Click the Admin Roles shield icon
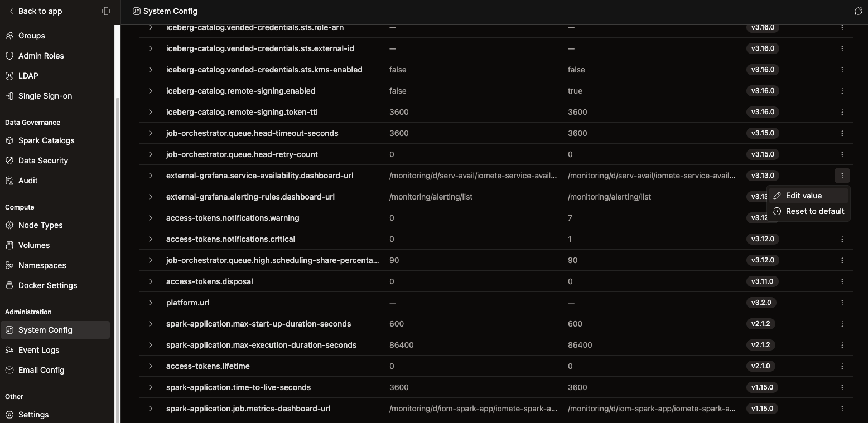Screen dimensions: 868x423 tap(9, 56)
